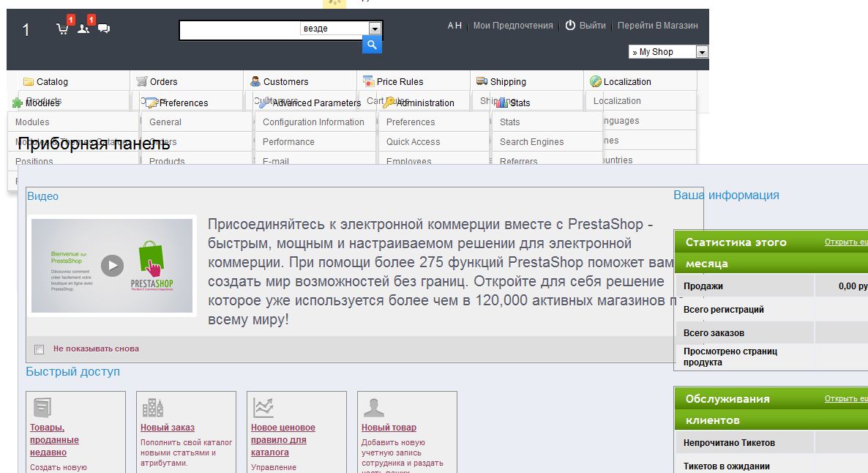Open the Administration menu
This screenshot has height=473, width=868.
coord(425,103)
